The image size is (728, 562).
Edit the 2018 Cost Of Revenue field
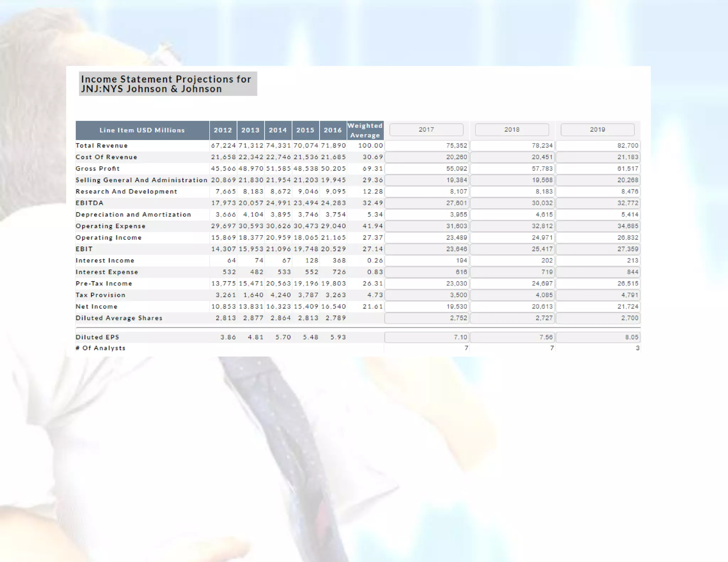click(x=512, y=157)
